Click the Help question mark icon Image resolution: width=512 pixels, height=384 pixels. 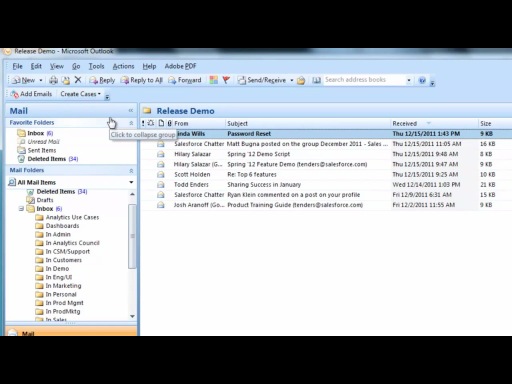[x=422, y=80]
